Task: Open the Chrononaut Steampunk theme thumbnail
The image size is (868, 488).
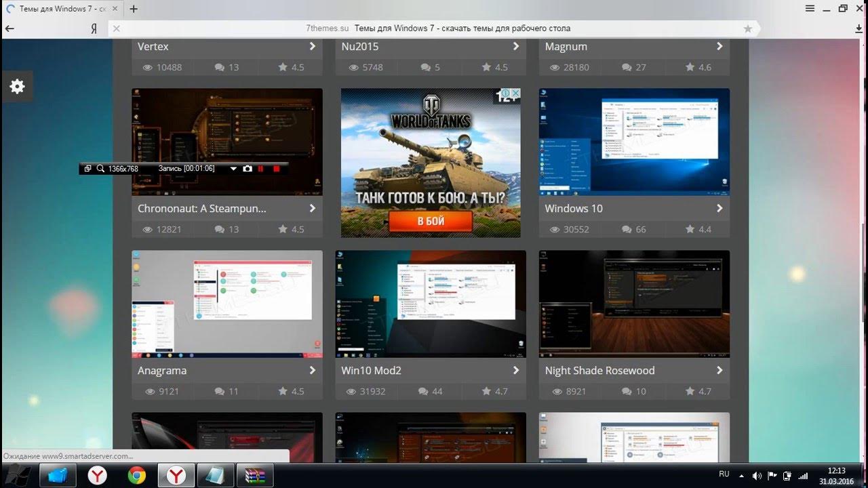Action: tap(227, 142)
